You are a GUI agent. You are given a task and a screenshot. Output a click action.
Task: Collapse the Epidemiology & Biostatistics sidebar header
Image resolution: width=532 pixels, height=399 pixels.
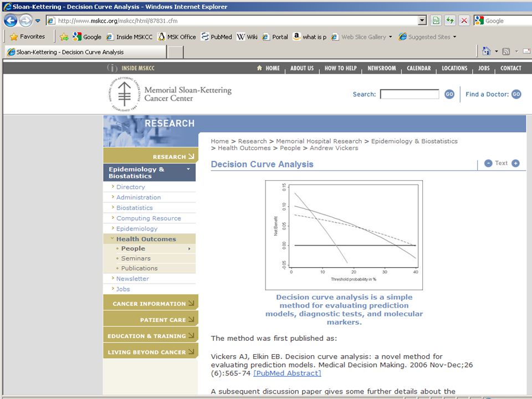point(149,172)
